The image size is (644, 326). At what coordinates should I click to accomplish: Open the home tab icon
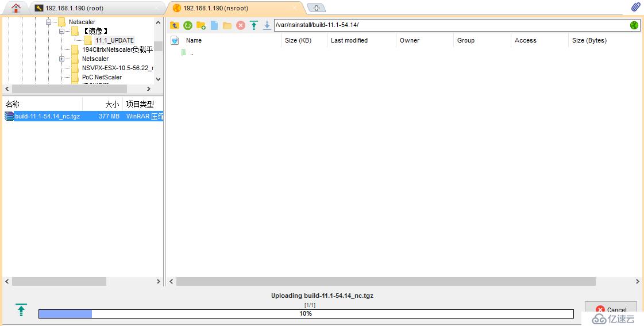coord(16,8)
